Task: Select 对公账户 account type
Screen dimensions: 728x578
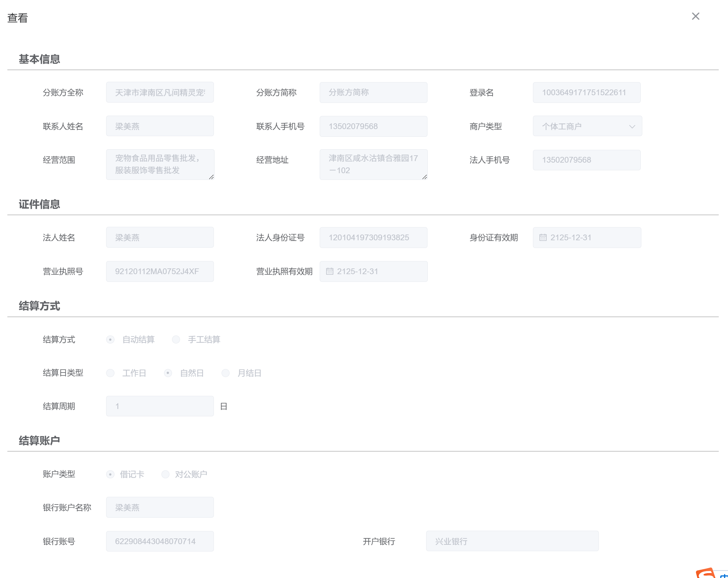Action: pyautogui.click(x=166, y=474)
